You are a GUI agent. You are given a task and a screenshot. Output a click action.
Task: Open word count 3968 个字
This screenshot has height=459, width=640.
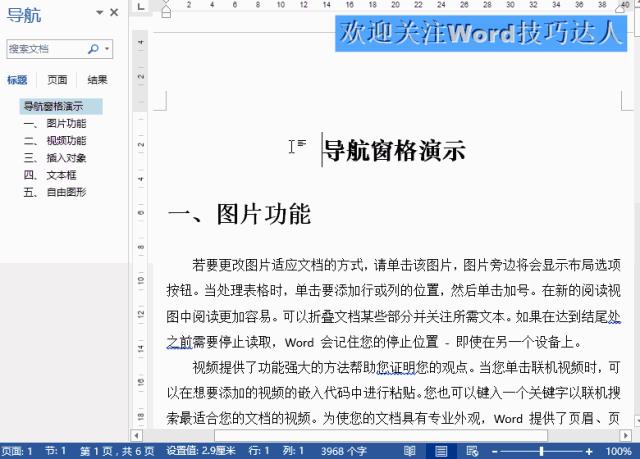[344, 451]
